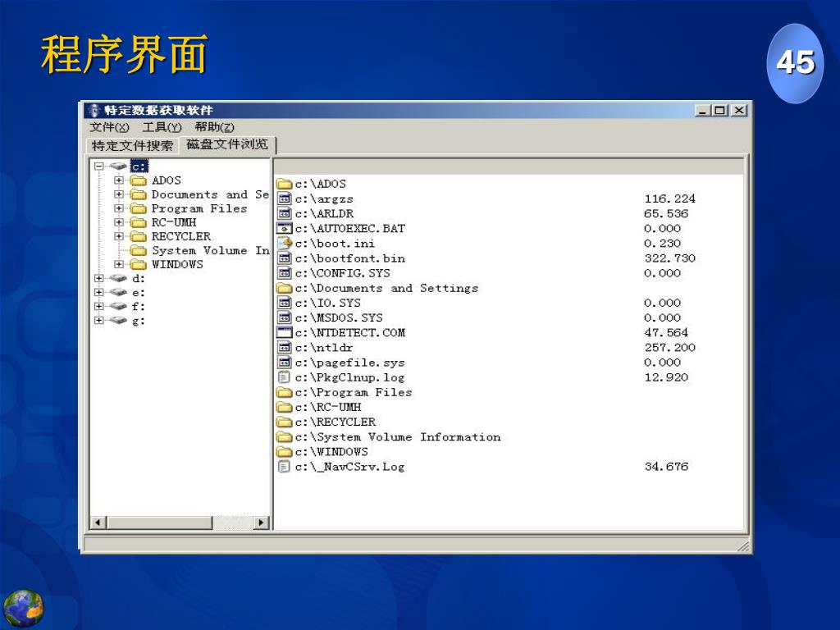This screenshot has width=840, height=630.
Task: Click the size value 116.224
Action: (669, 199)
